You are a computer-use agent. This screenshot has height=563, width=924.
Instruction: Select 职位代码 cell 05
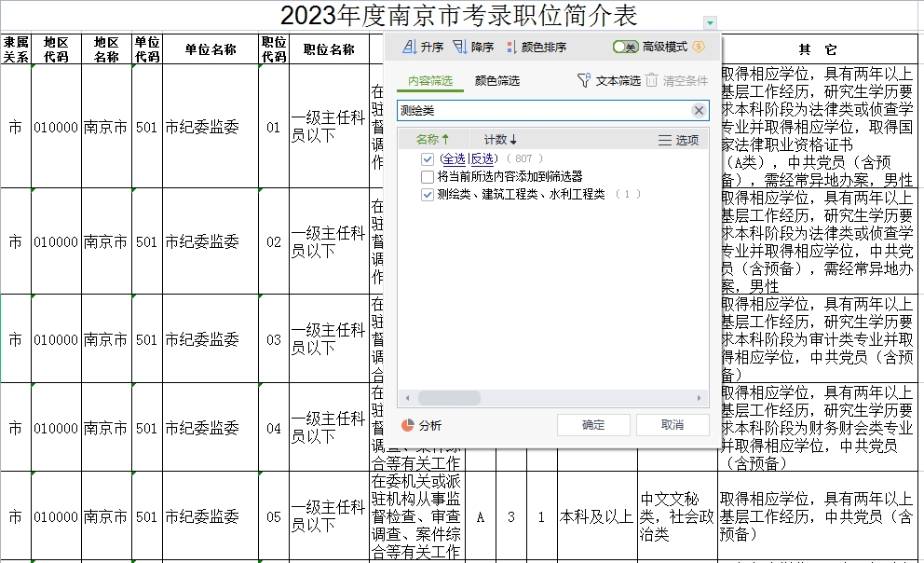coord(274,516)
